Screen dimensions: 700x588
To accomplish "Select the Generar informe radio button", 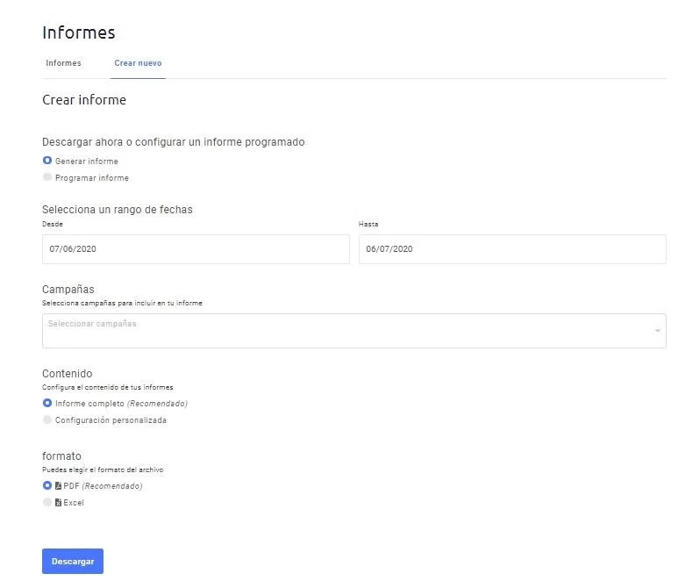I will click(x=46, y=161).
